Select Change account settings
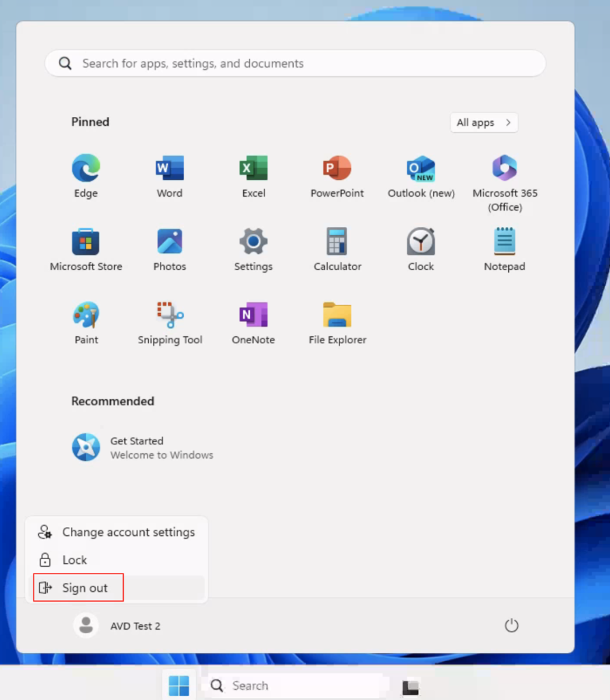The height and width of the screenshot is (700, 610). point(116,532)
